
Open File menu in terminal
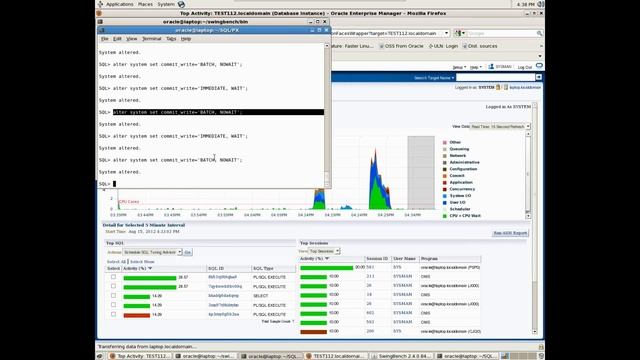point(105,39)
